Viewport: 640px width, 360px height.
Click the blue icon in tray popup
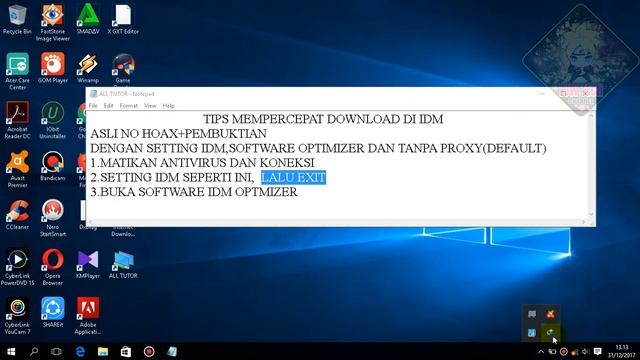click(531, 333)
